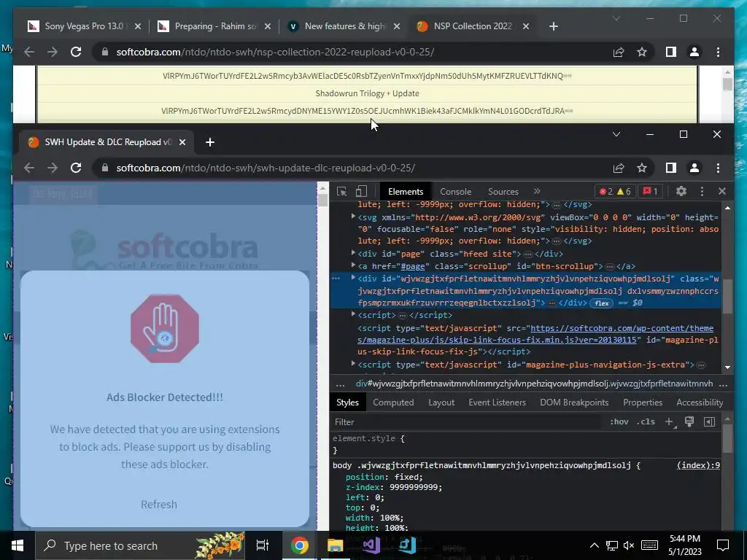
Task: Open the DOM Breakpoints tab
Action: (x=574, y=402)
